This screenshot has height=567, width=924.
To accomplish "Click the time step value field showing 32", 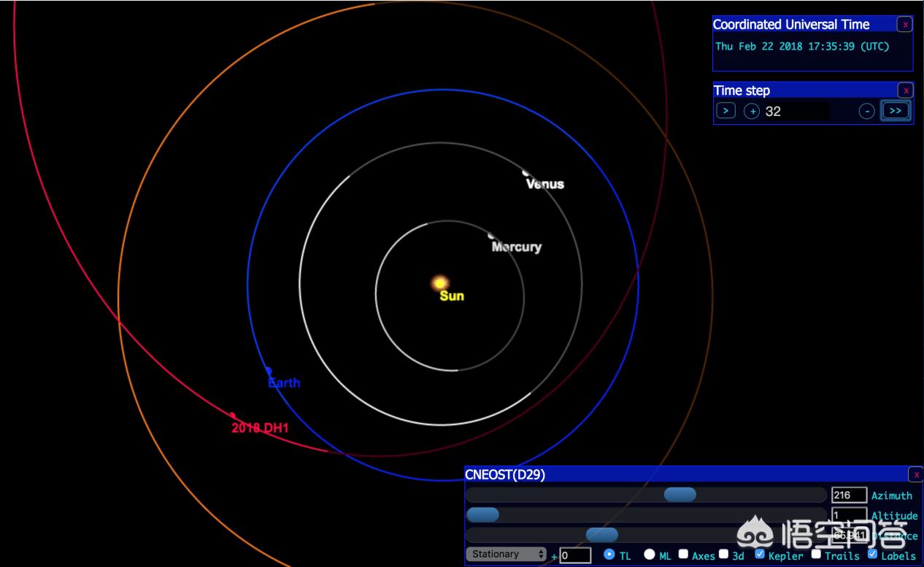I will click(x=796, y=111).
